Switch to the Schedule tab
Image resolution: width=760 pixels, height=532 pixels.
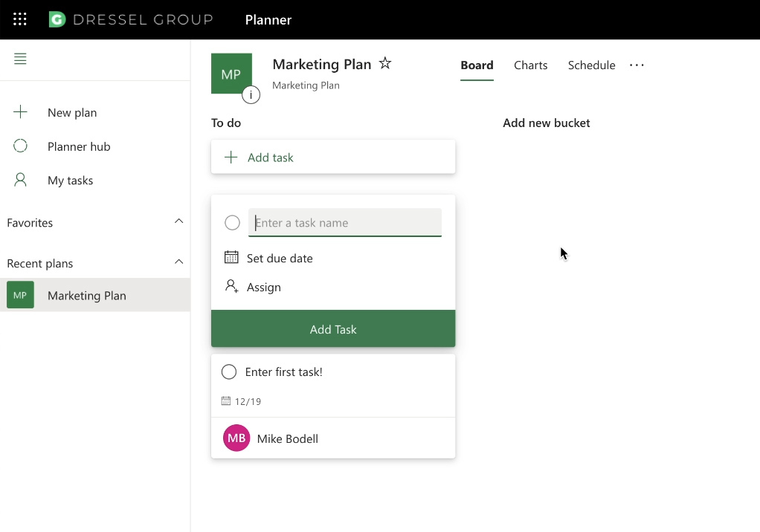(591, 65)
